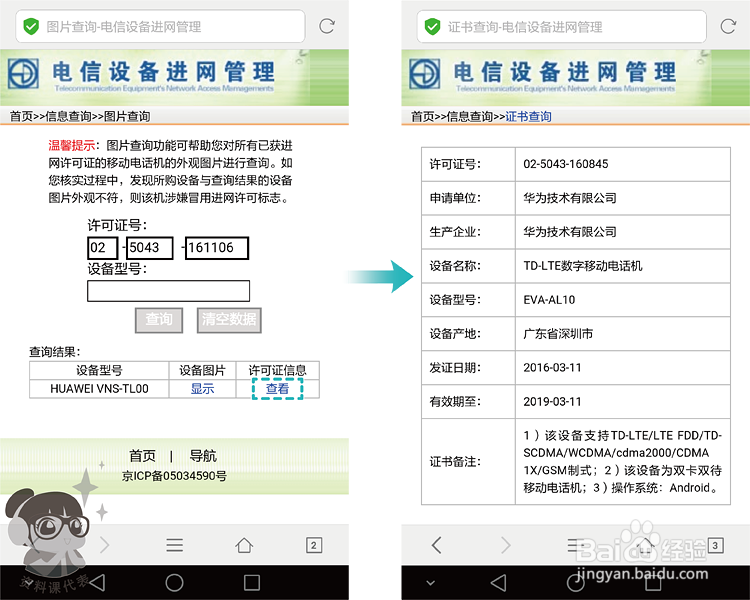Viewport: 750px width, 600px height.
Task: Tap Android back triangle on right phone
Action: tap(498, 582)
